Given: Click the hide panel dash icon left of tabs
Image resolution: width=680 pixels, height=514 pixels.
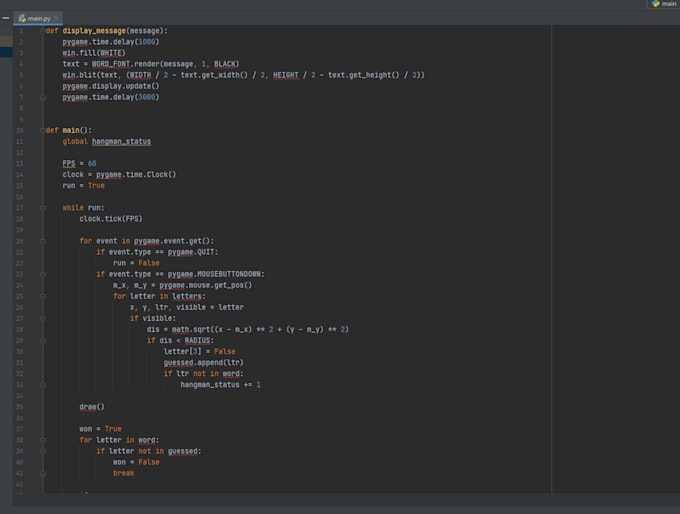Looking at the screenshot, I should 6,18.
